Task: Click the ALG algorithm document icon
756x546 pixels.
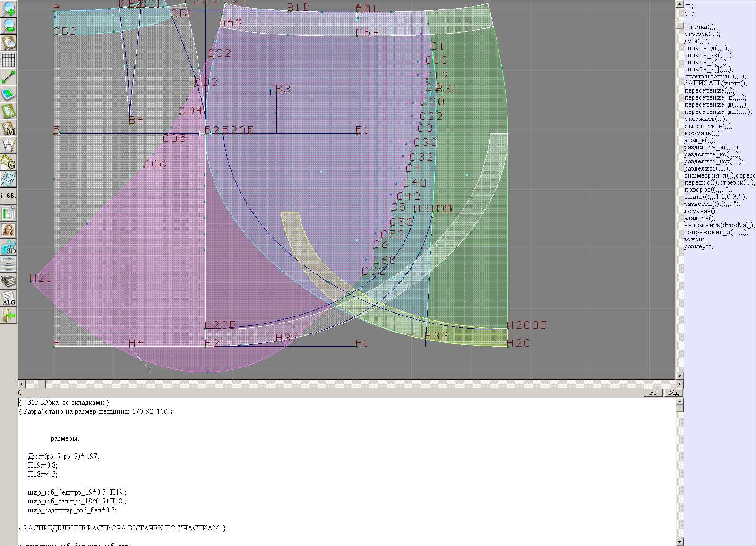Action: pos(9,299)
